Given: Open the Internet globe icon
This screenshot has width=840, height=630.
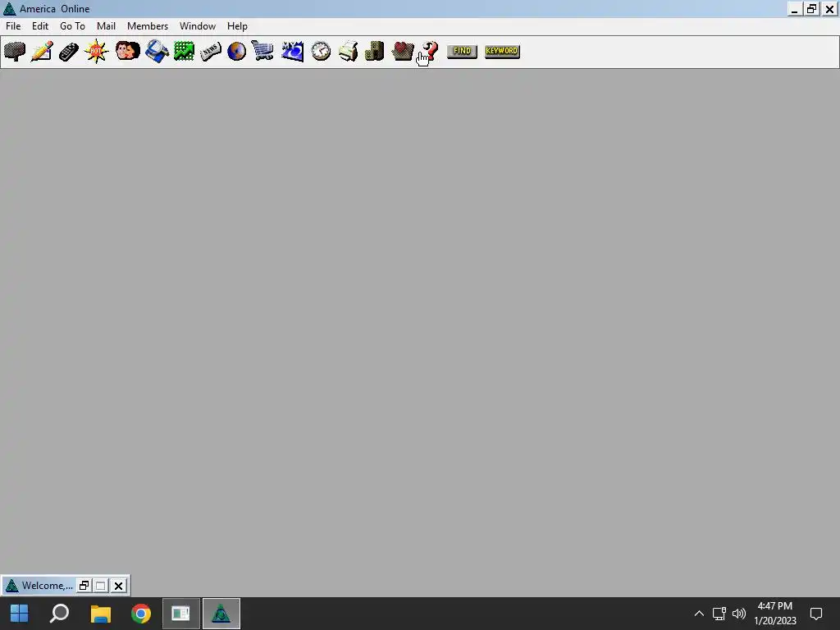Looking at the screenshot, I should [236, 52].
